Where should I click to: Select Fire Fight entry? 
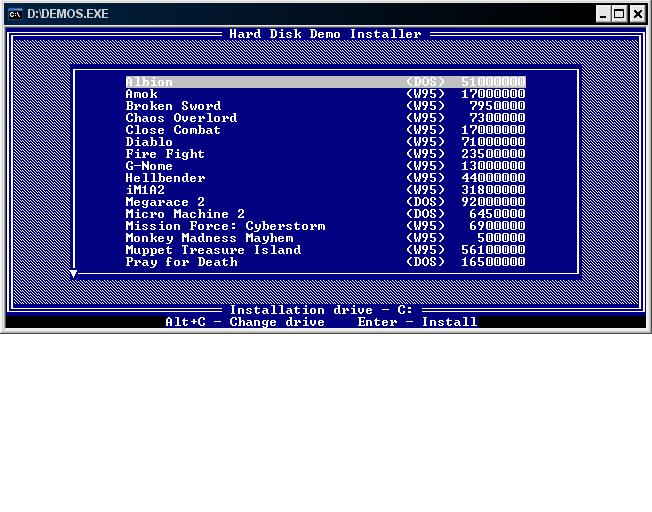326,154
